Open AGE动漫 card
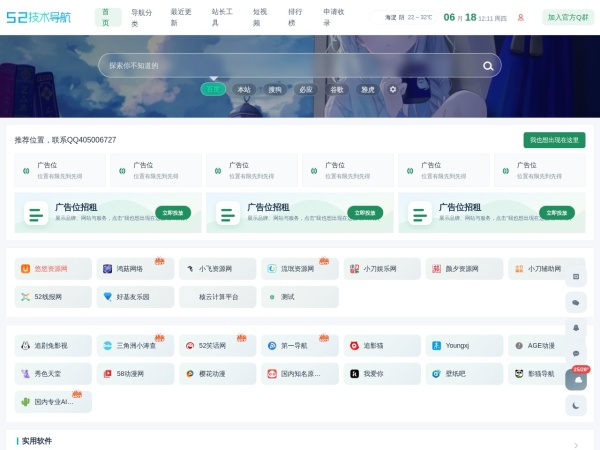The image size is (600, 450). [546, 346]
